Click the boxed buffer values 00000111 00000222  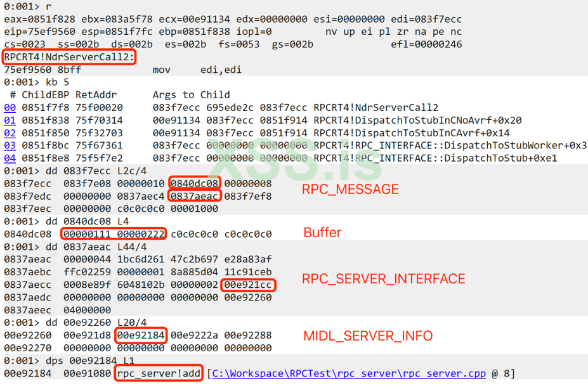pyautogui.click(x=114, y=234)
